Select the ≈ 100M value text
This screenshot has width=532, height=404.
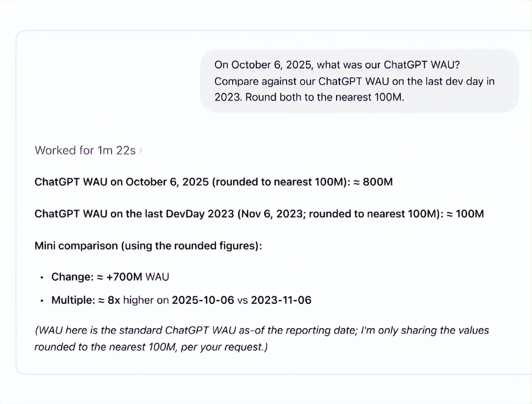click(x=465, y=214)
